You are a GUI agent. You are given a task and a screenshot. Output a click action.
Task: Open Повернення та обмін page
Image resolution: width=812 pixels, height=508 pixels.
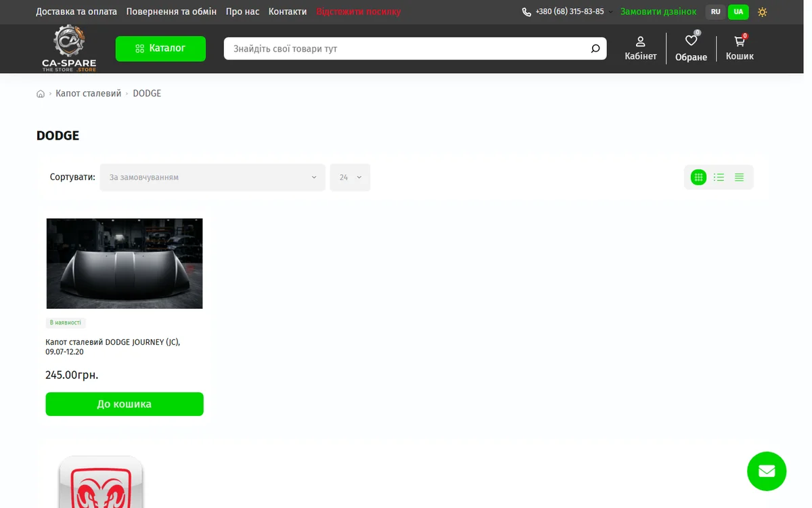point(171,12)
